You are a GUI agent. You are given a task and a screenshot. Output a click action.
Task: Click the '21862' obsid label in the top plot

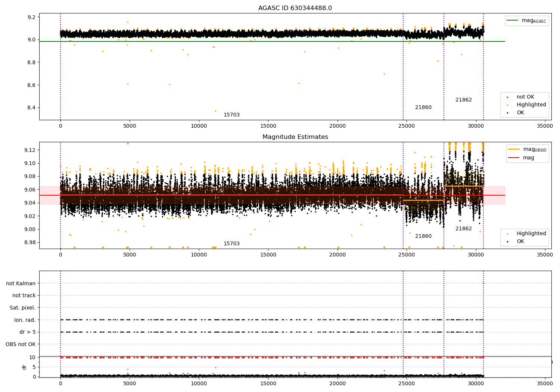[x=464, y=100]
